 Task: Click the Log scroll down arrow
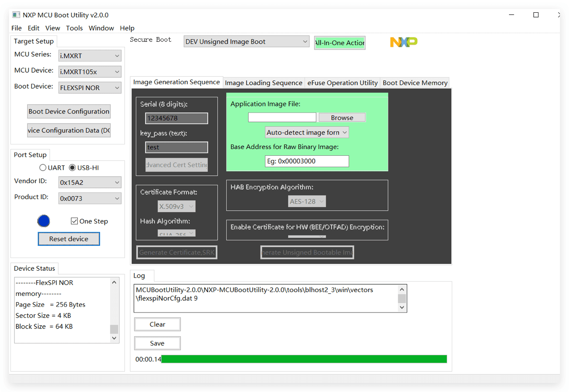[402, 308]
